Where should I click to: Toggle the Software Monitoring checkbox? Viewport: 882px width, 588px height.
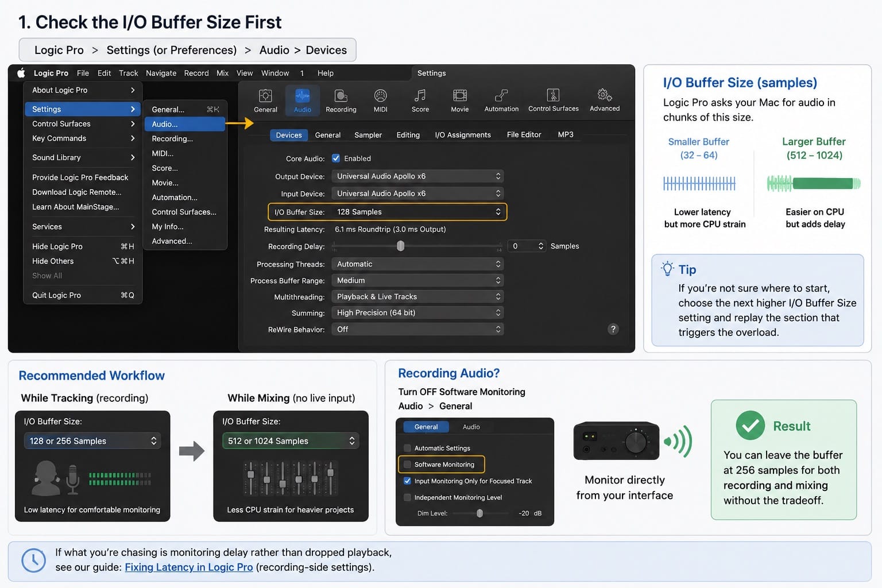tap(407, 465)
